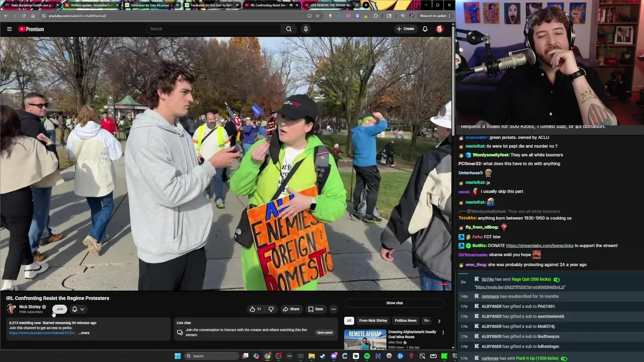Open the Crossing Afghanistan video thumbnail

365,339
